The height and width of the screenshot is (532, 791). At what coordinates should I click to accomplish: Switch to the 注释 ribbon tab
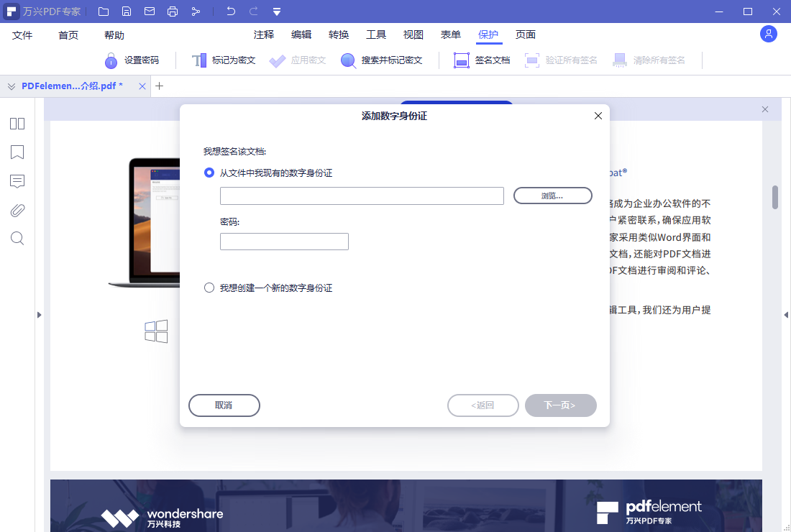pos(263,34)
